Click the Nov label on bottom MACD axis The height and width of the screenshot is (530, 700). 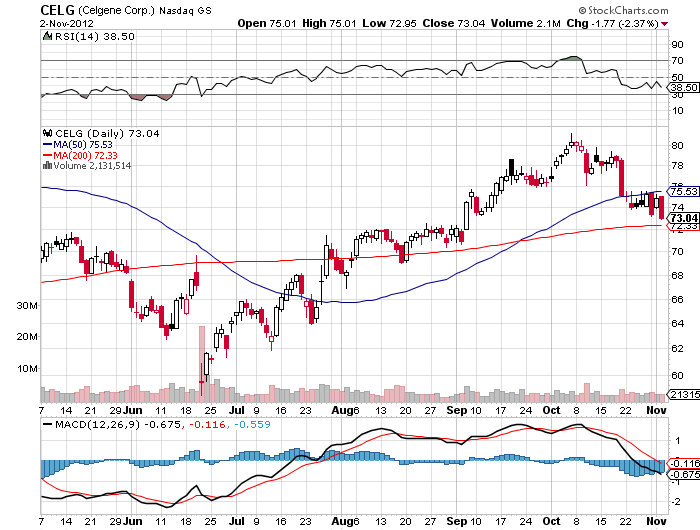pos(656,521)
